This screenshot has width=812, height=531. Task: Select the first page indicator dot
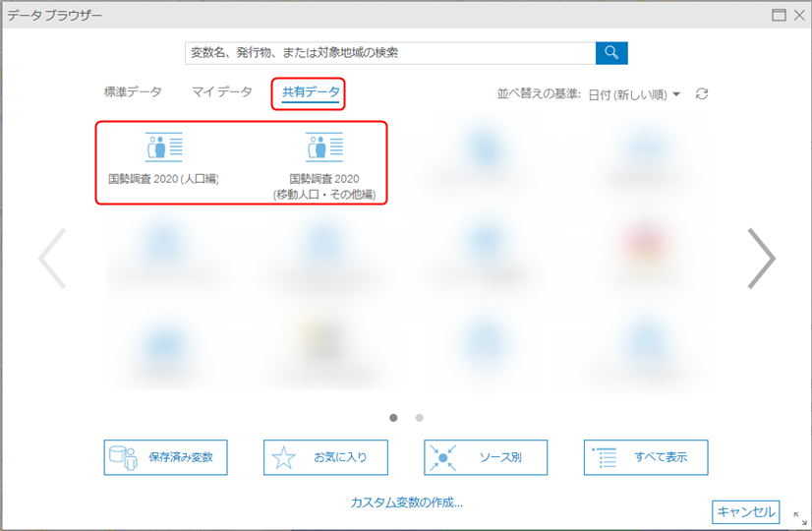click(393, 418)
